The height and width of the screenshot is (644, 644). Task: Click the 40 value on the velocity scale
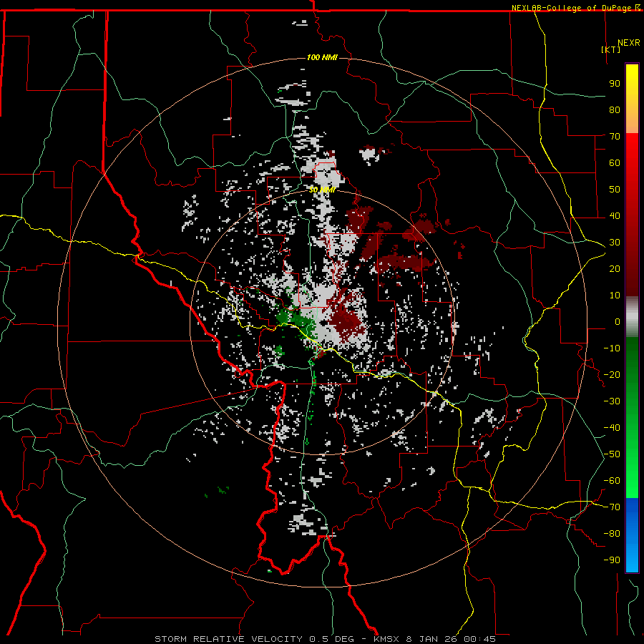(x=615, y=216)
